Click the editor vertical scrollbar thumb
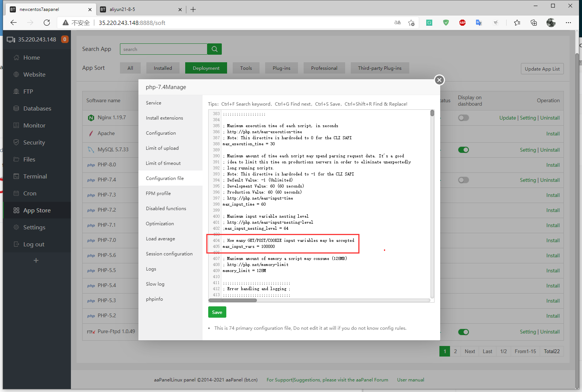Image resolution: width=582 pixels, height=392 pixels. coord(432,113)
